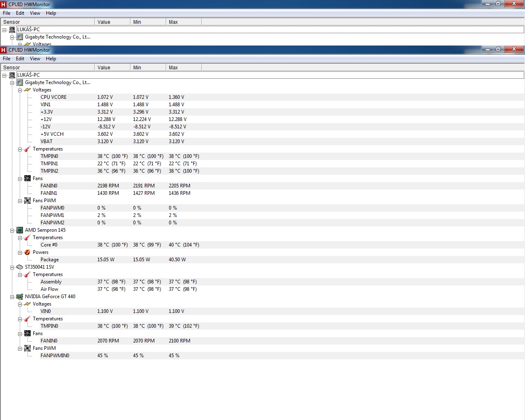Image resolution: width=525 pixels, height=420 pixels.
Task: Collapse the Gigabyte Fans group
Action: 20,179
